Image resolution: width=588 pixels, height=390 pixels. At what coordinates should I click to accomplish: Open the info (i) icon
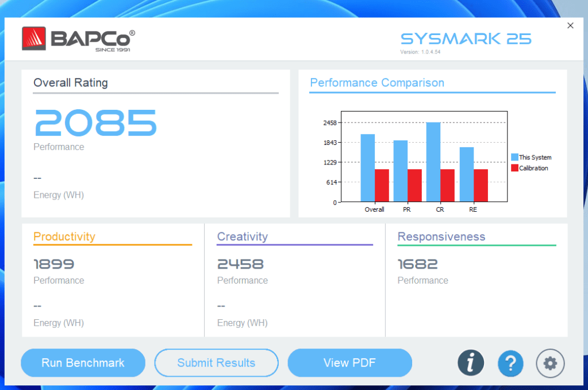[x=471, y=363]
